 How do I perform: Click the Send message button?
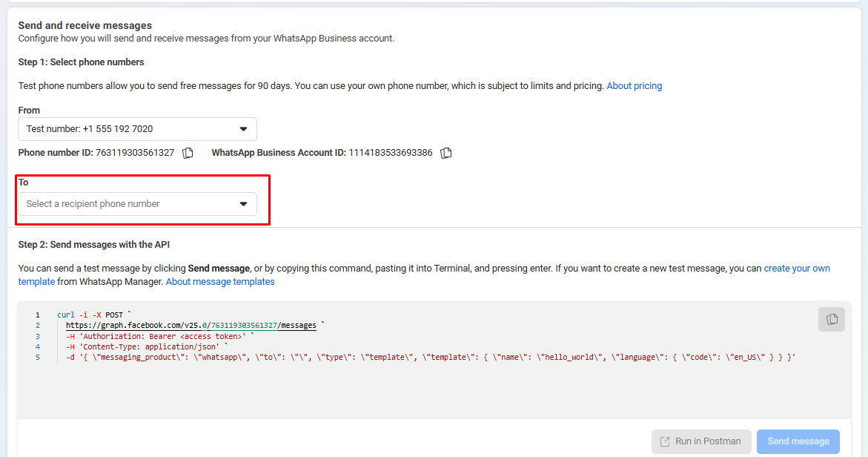(x=798, y=441)
